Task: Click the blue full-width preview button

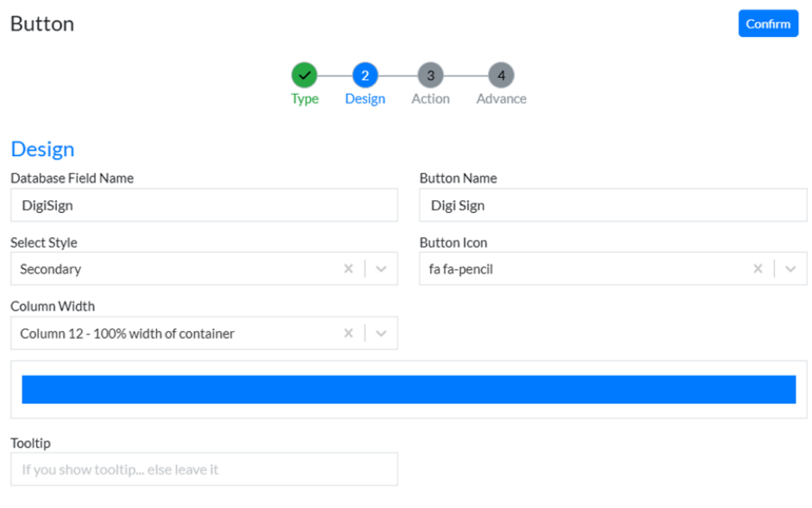Action: (x=409, y=390)
